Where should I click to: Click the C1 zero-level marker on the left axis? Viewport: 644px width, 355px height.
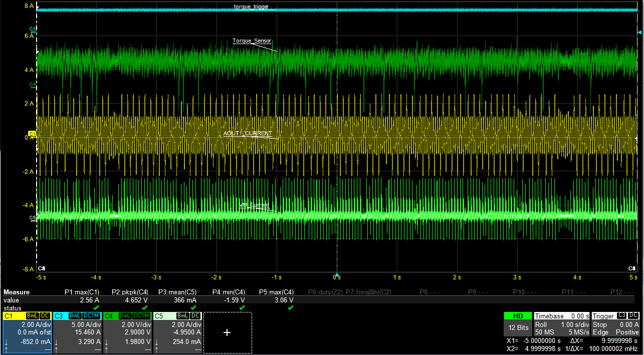[31, 134]
